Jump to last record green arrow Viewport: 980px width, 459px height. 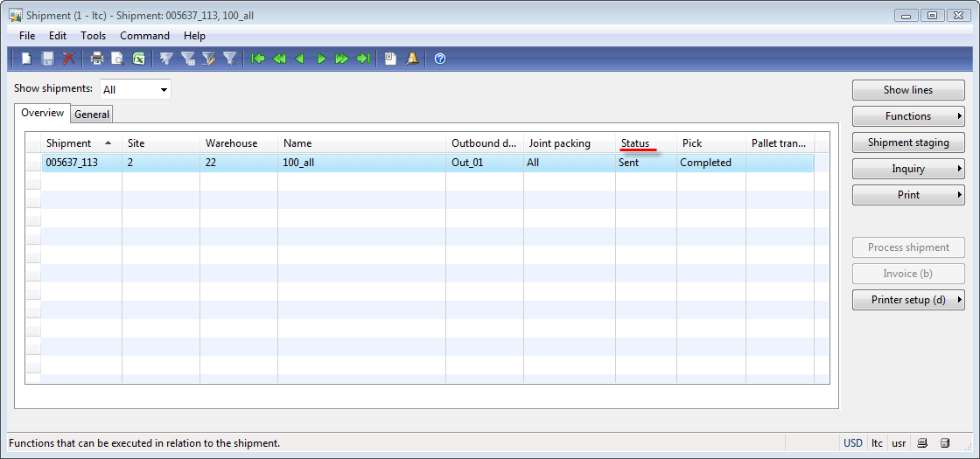coord(363,59)
